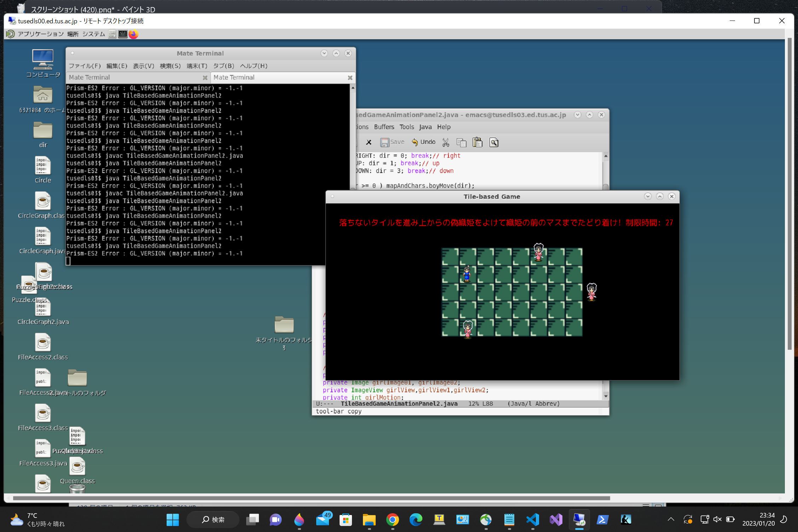The width and height of the screenshot is (798, 532).
Task: Open the file manager launcher in MATE panel
Action: [112, 34]
